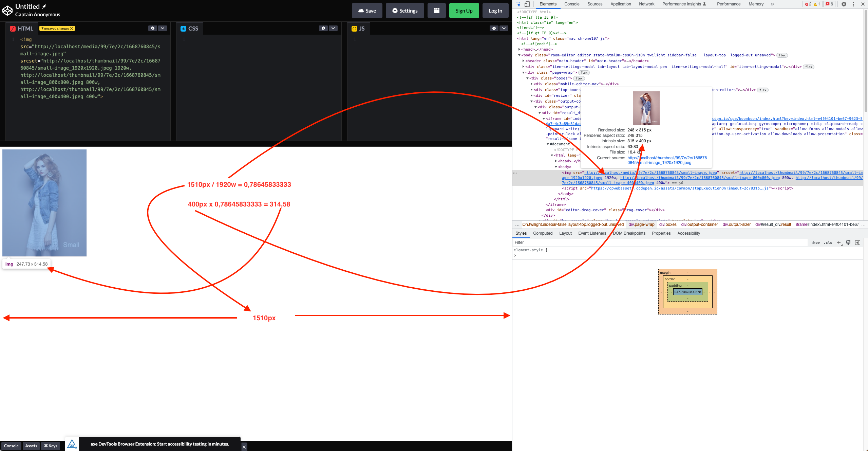Open HTML editor settings gear
The image size is (868, 451).
(x=153, y=28)
